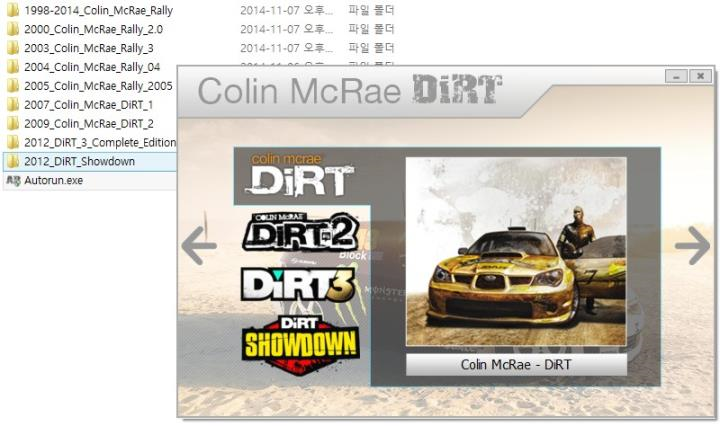
Task: Select folder 2003_Colin_McRae_Rally_3
Action: [x=89, y=48]
